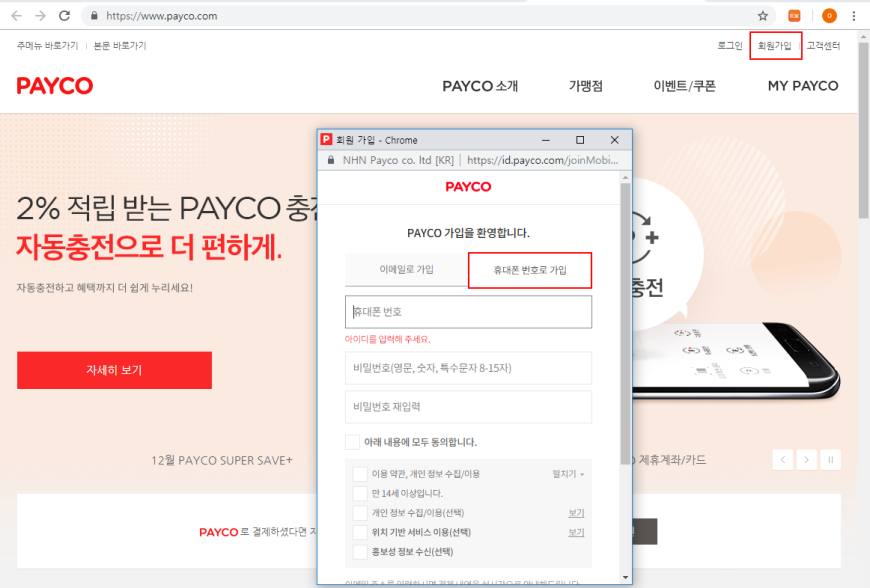View 위치 기반 서비스 이용 details via 보기
Screen dimensions: 870x588
point(576,533)
